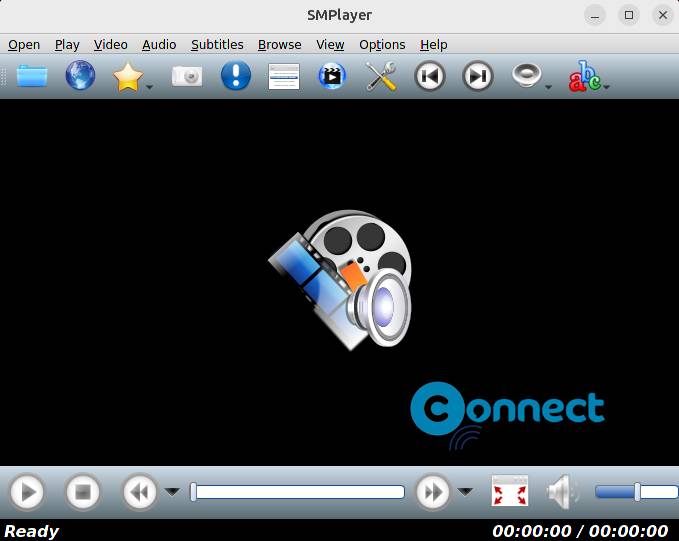Click the Open URL globe icon

click(x=80, y=76)
